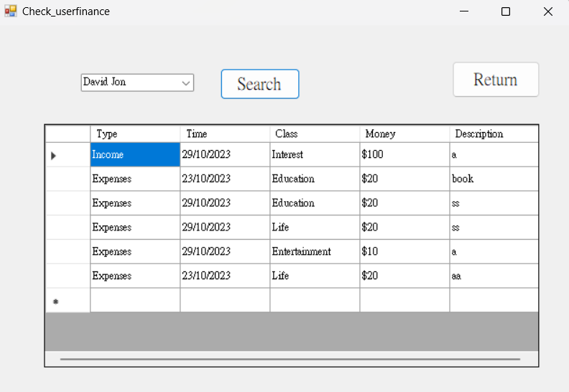Click the Return button
This screenshot has width=569, height=392.
(496, 80)
